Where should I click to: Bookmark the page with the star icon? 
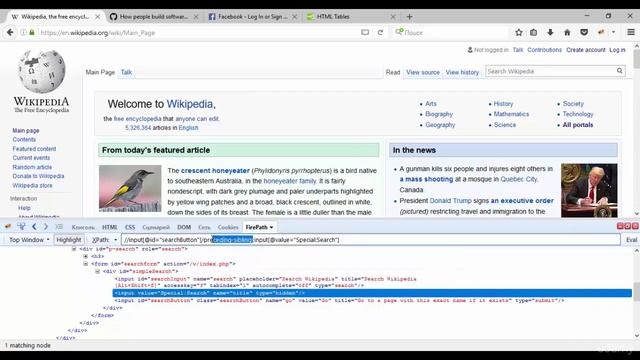519,32
